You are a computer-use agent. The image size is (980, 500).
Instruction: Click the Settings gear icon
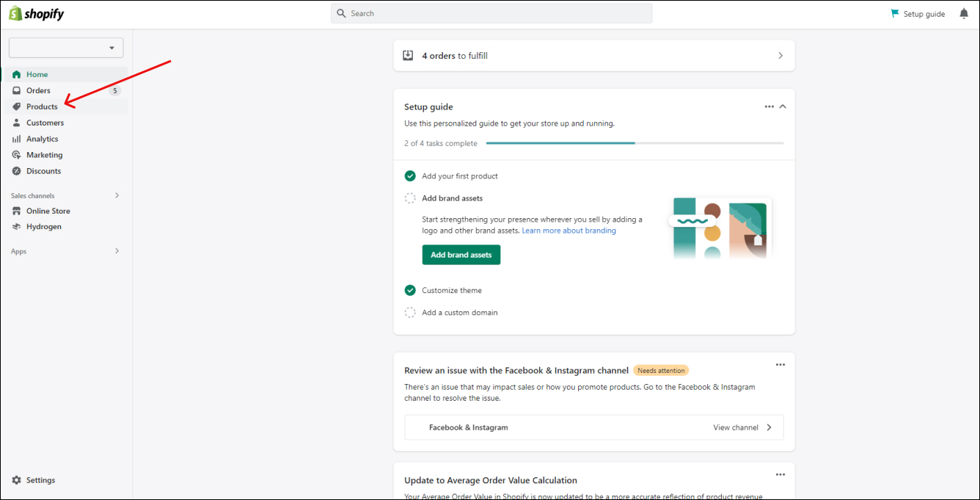tap(17, 480)
